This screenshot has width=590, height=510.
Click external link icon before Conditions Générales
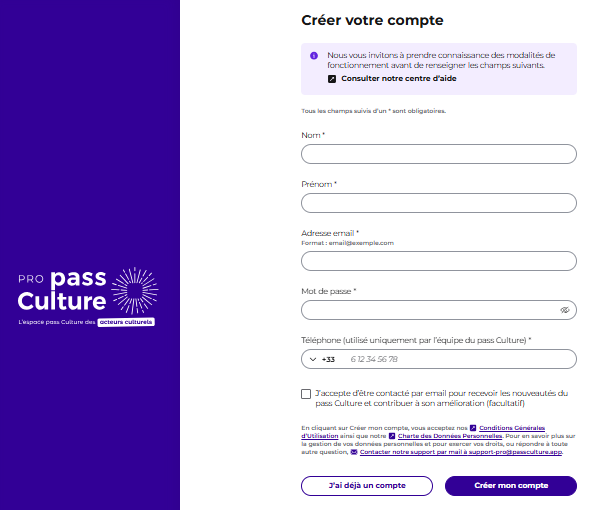[473, 428]
